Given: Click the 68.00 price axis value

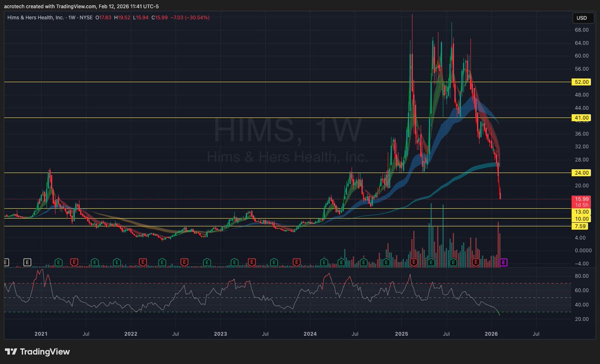Looking at the screenshot, I should 581,30.
